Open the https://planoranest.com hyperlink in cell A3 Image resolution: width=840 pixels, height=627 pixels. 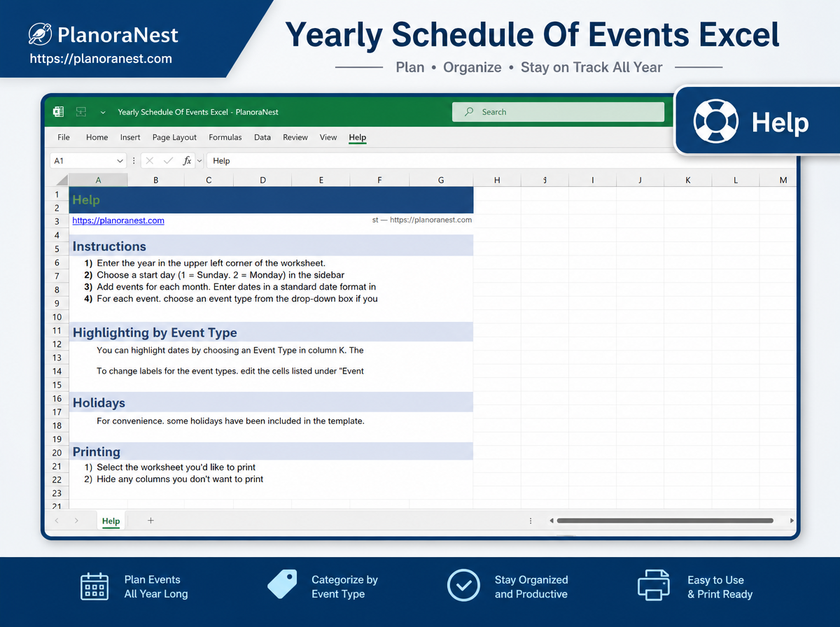click(x=118, y=220)
